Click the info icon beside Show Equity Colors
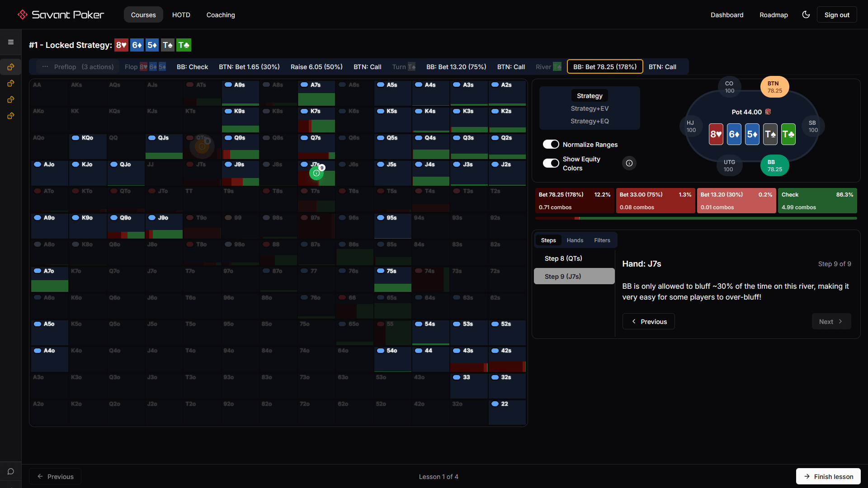Viewport: 868px width, 488px height. [629, 163]
